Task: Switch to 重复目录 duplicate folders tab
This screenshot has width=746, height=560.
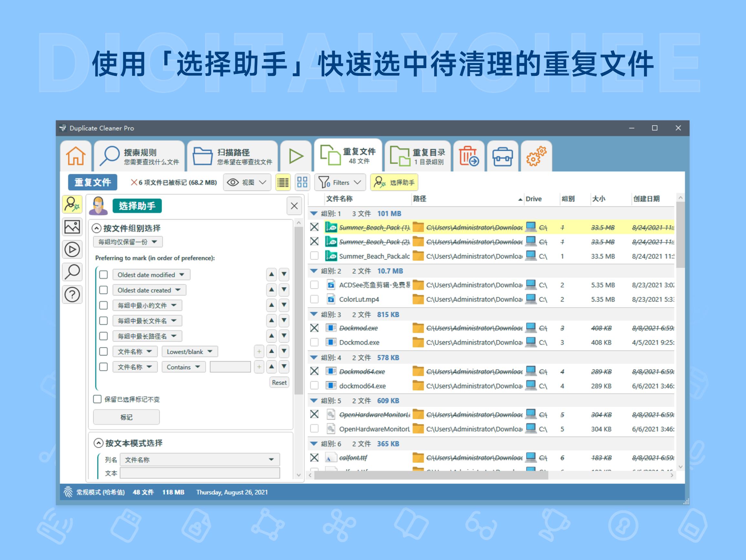Action: point(418,157)
